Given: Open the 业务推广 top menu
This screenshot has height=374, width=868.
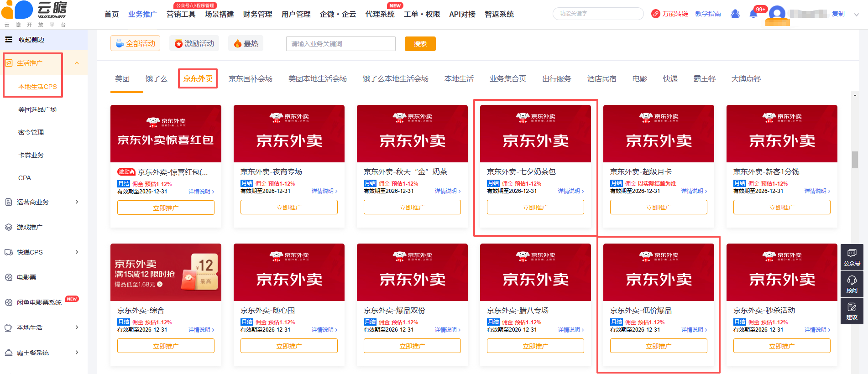Looking at the screenshot, I should click(142, 14).
